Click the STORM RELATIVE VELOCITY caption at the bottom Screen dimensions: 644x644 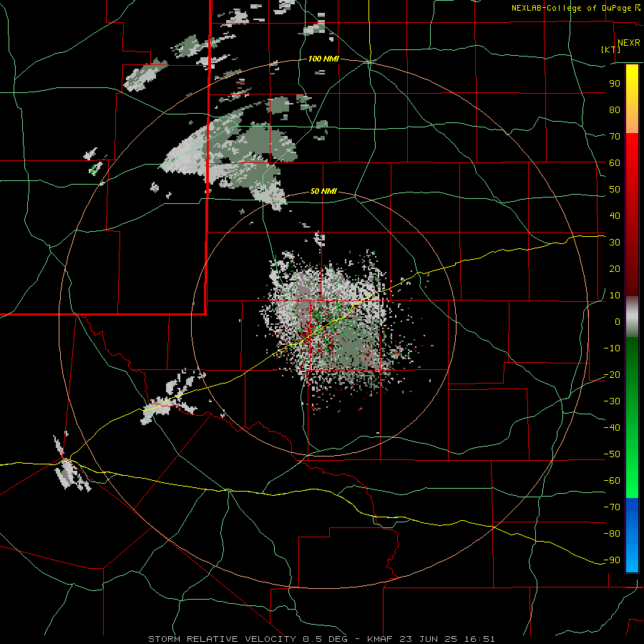[321, 639]
